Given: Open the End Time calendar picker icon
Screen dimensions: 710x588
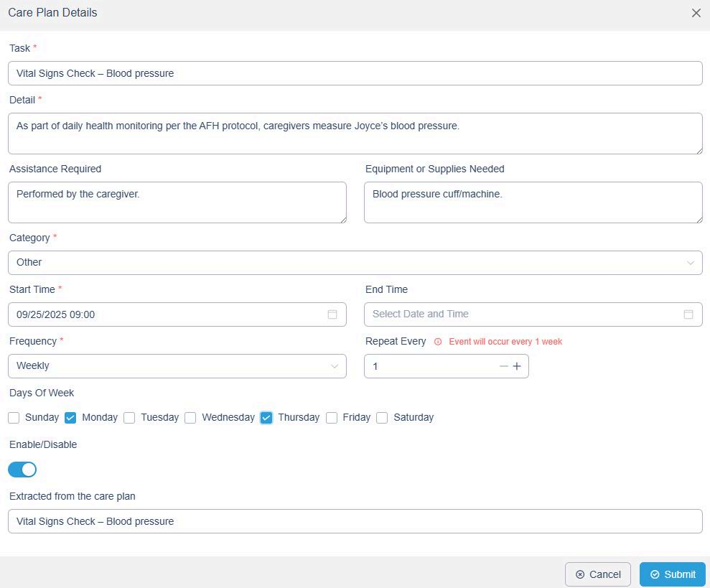Looking at the screenshot, I should 688,314.
